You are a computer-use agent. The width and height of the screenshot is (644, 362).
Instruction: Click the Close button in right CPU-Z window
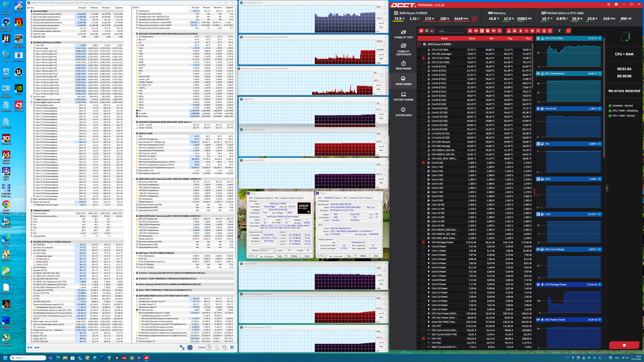(375, 256)
